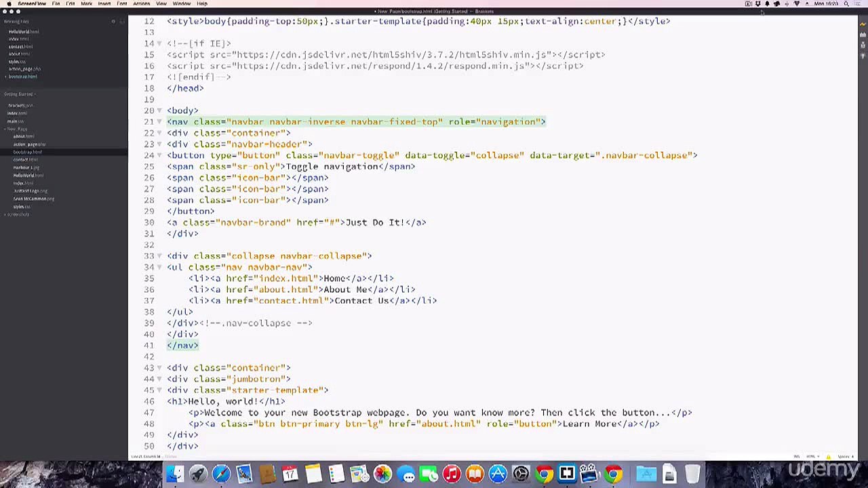Click the clock showing Mon 16:23
This screenshot has height=488, width=868.
[826, 4]
